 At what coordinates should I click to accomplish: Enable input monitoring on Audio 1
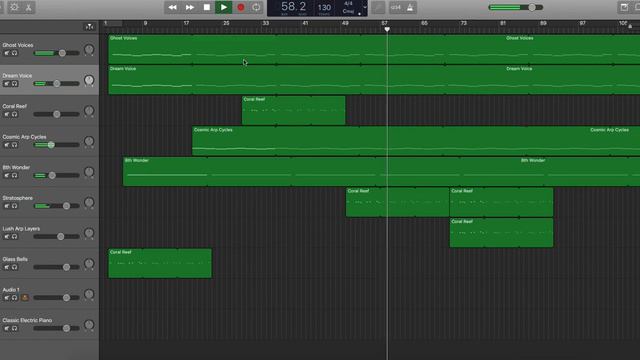(x=24, y=298)
